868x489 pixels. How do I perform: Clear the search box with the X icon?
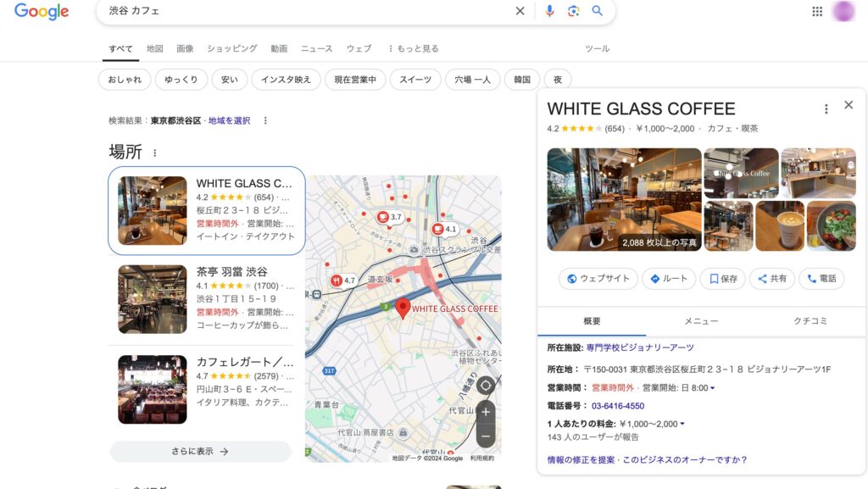click(520, 11)
